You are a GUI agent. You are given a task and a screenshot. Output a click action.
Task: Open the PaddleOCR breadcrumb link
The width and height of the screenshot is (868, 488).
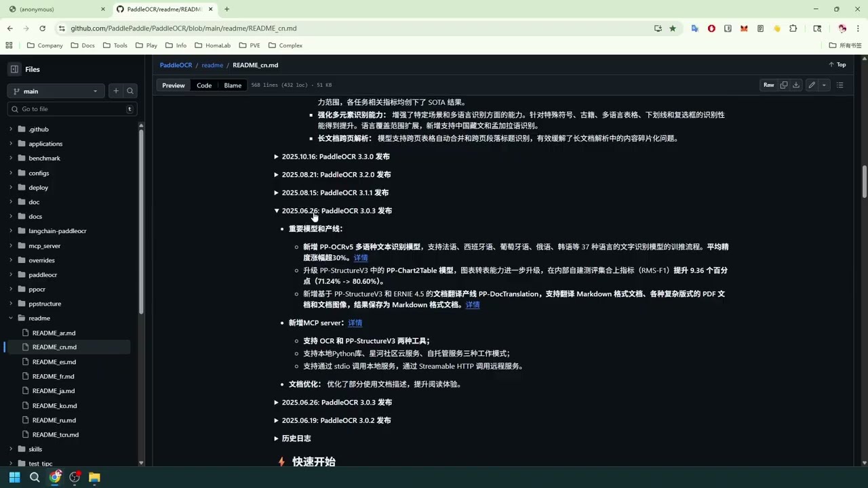pyautogui.click(x=176, y=65)
